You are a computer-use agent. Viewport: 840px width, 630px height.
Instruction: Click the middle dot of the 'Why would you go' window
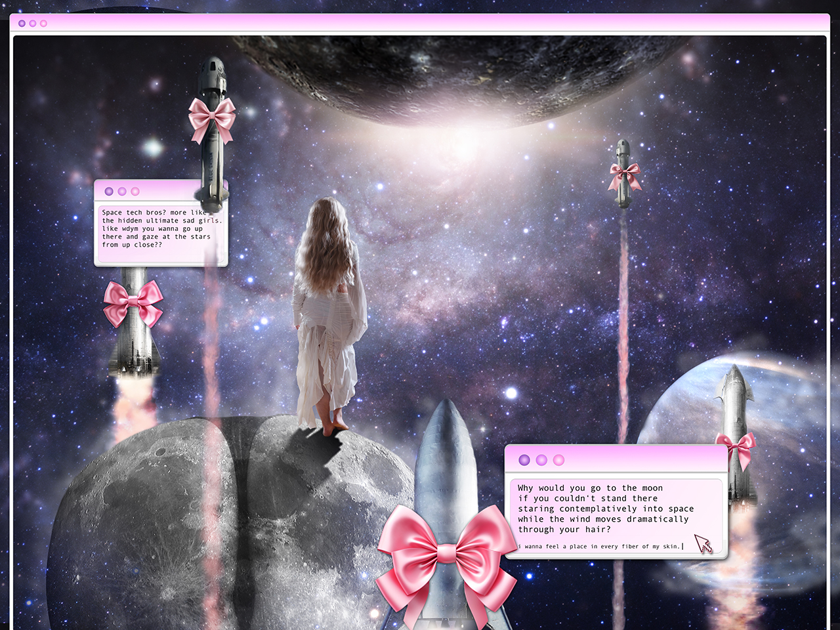pos(541,460)
